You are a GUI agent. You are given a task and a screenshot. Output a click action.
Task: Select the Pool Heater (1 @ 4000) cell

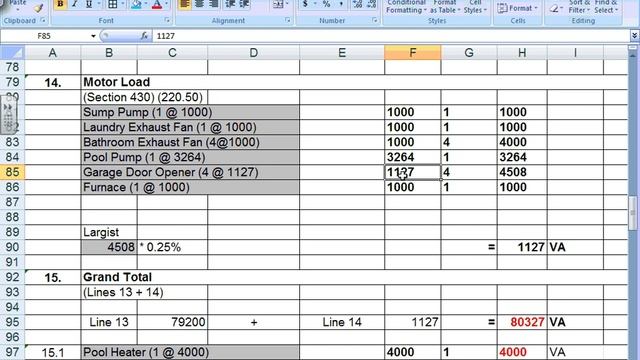[x=190, y=352]
